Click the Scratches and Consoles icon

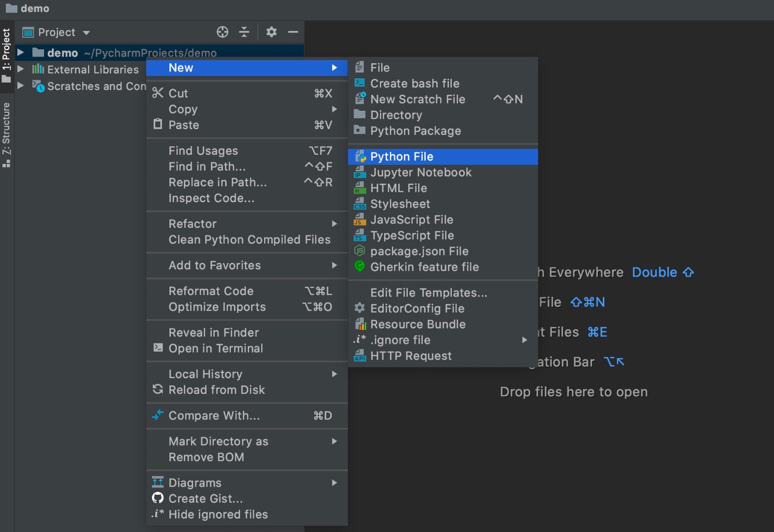tap(38, 86)
